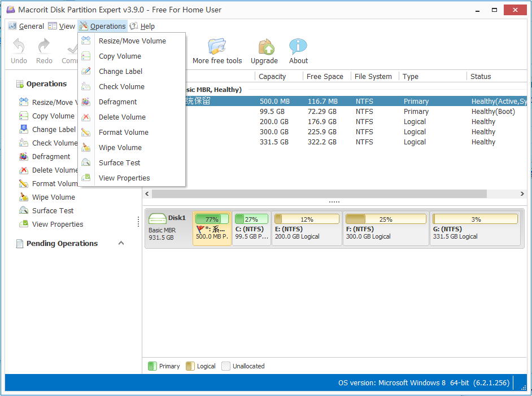Open the General menu
The width and height of the screenshot is (532, 396).
click(26, 26)
